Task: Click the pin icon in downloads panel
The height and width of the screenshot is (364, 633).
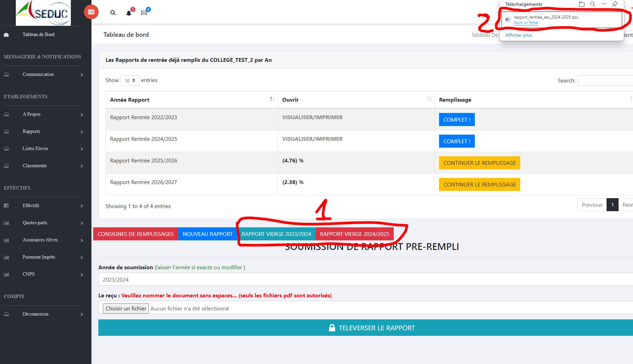Action: 615,4
